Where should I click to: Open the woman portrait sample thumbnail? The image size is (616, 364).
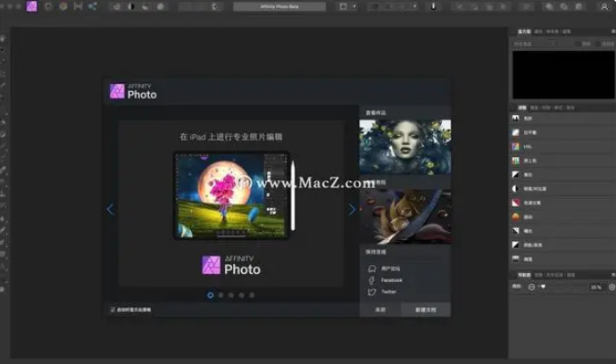[405, 147]
